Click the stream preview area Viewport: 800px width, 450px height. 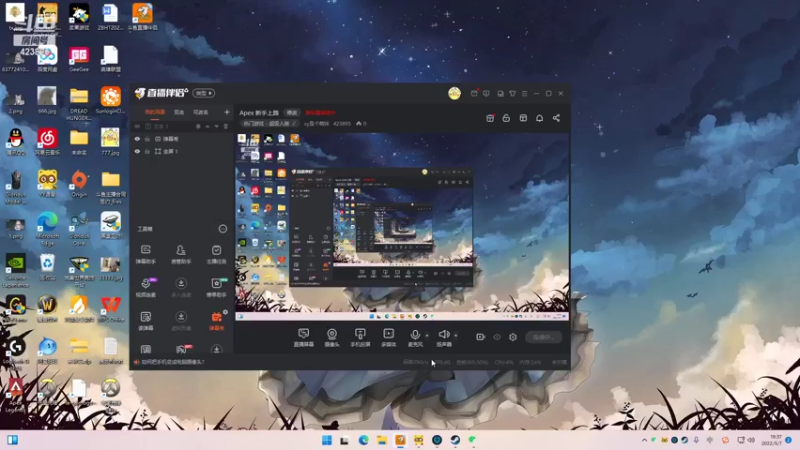point(402,227)
